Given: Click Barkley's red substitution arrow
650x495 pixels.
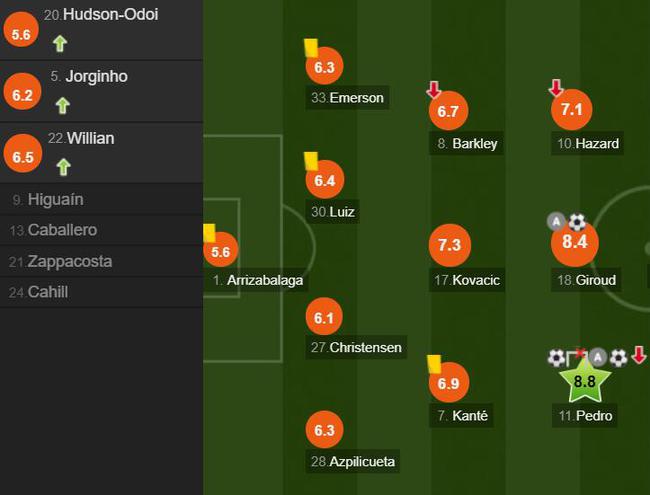Looking at the screenshot, I should 434,90.
